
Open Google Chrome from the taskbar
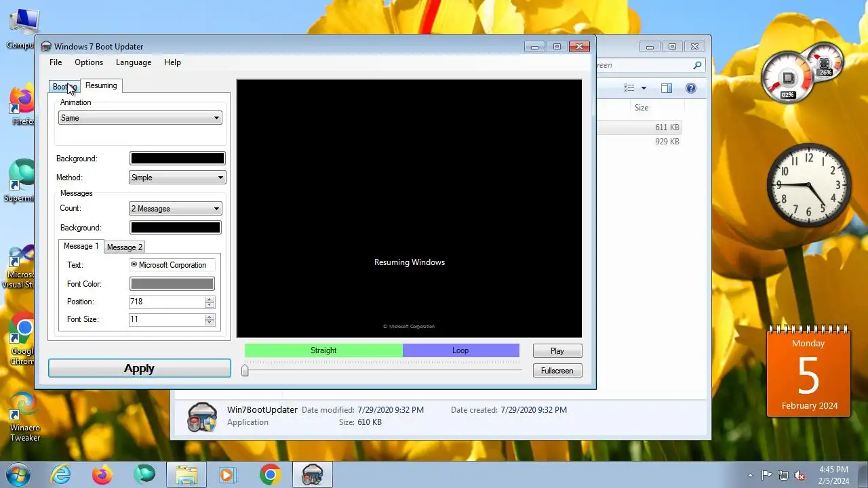(x=270, y=475)
